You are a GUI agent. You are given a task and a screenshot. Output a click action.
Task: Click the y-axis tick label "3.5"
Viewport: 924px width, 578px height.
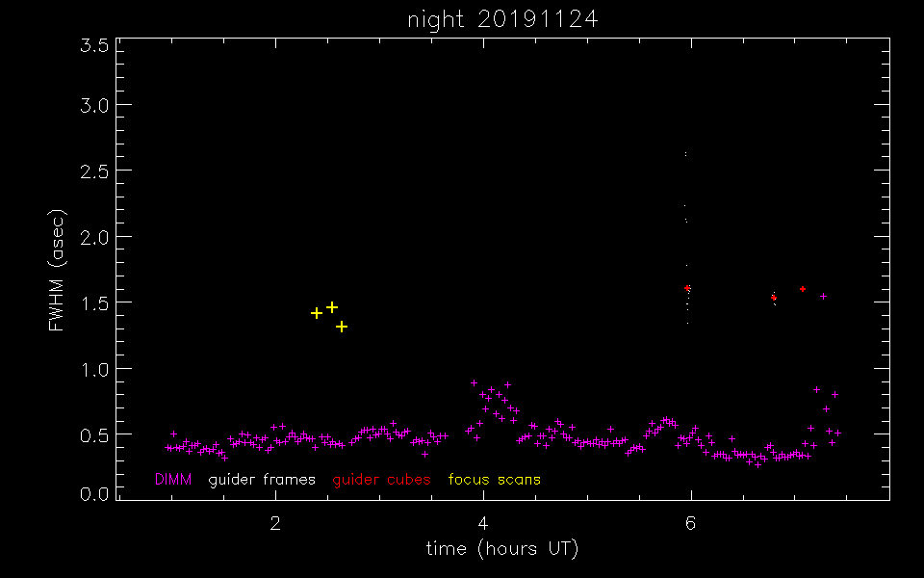(x=95, y=45)
